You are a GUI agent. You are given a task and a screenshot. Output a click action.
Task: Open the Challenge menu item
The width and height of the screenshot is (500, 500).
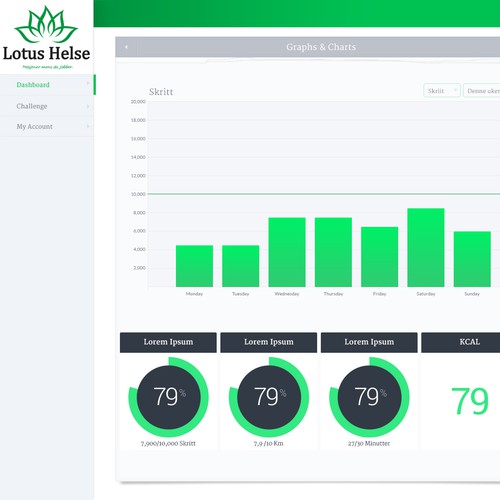47,106
